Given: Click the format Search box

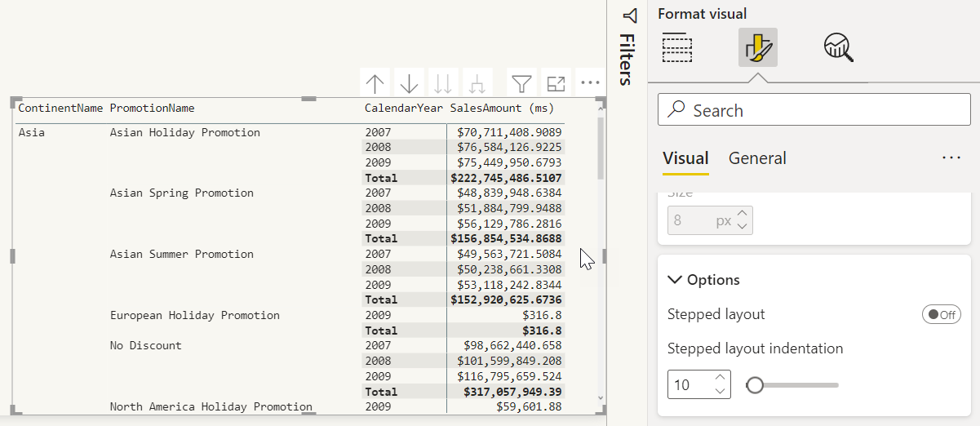Looking at the screenshot, I should (814, 111).
